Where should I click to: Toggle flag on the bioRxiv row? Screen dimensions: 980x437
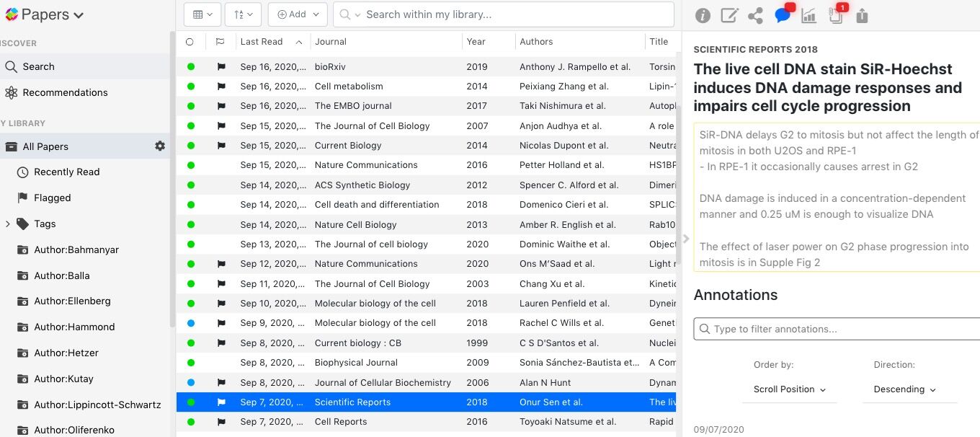coord(221,66)
